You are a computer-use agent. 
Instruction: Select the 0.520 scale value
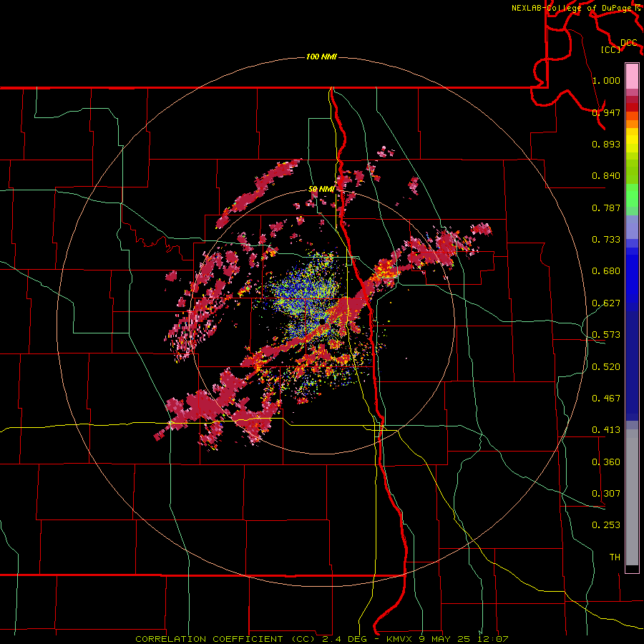[x=606, y=367]
